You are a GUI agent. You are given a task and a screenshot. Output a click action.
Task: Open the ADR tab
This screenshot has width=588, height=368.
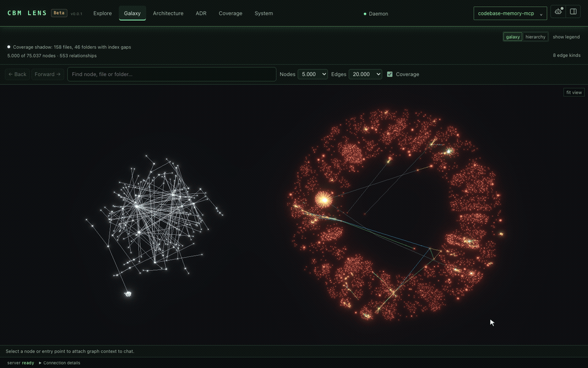pos(201,13)
